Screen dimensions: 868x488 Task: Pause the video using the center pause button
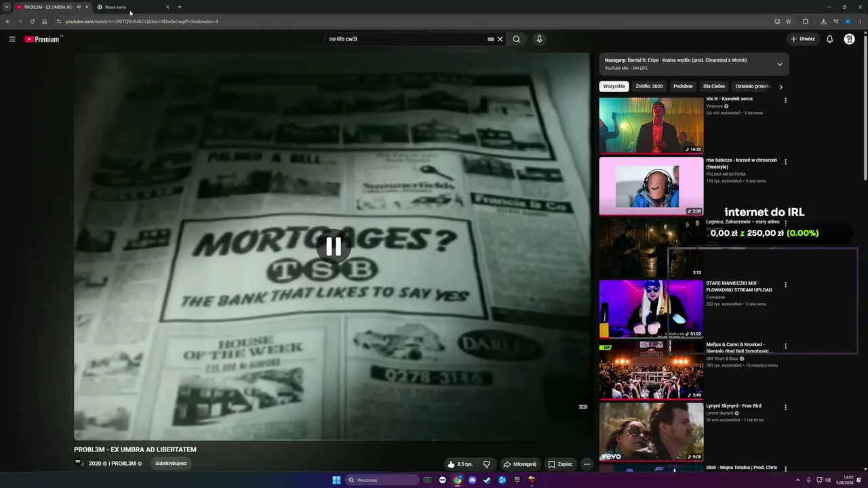[x=333, y=247]
